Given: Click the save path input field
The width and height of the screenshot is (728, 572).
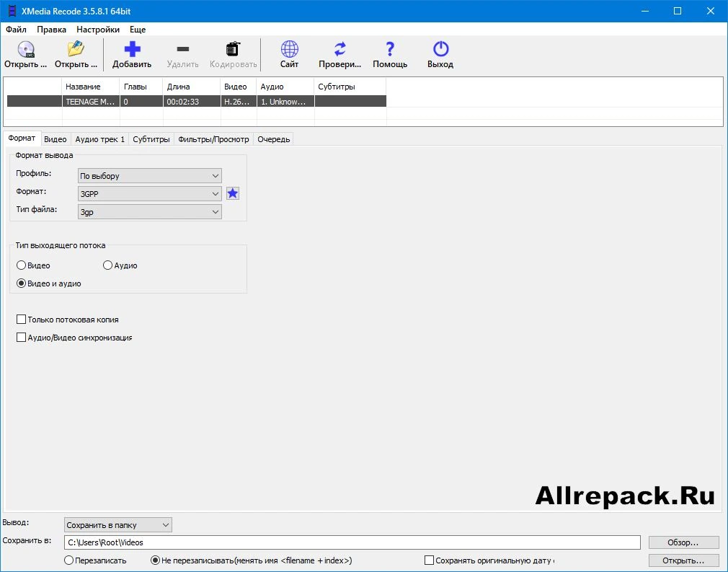Looking at the screenshot, I should [352, 542].
